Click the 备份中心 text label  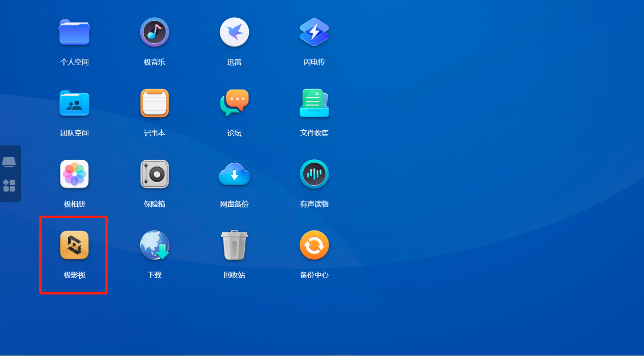tap(314, 275)
